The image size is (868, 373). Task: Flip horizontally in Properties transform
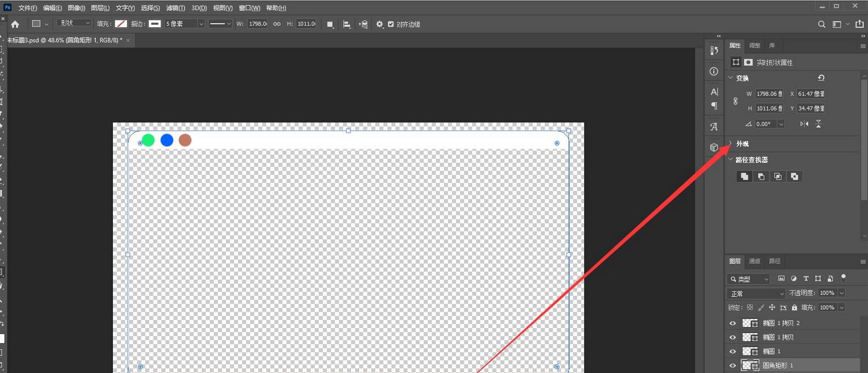click(804, 124)
